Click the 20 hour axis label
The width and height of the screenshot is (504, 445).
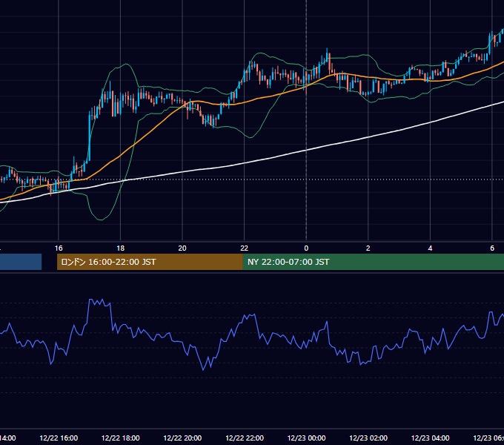182,248
